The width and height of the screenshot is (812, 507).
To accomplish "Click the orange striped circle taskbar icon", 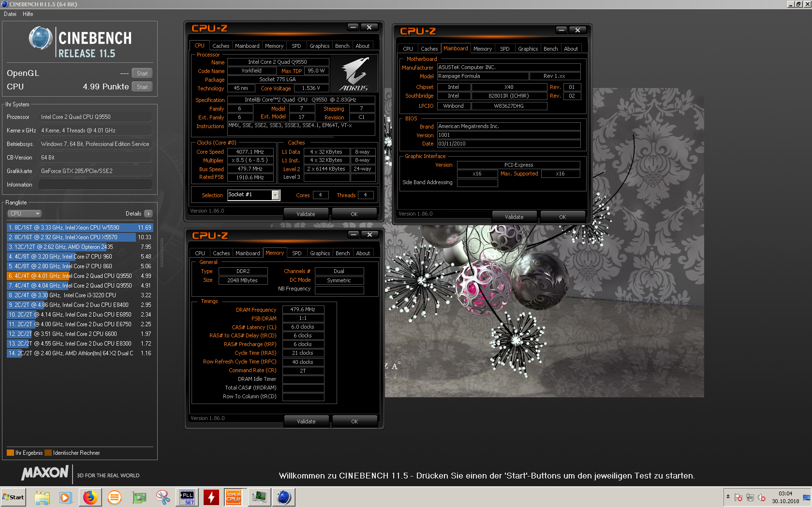I will pyautogui.click(x=115, y=497).
